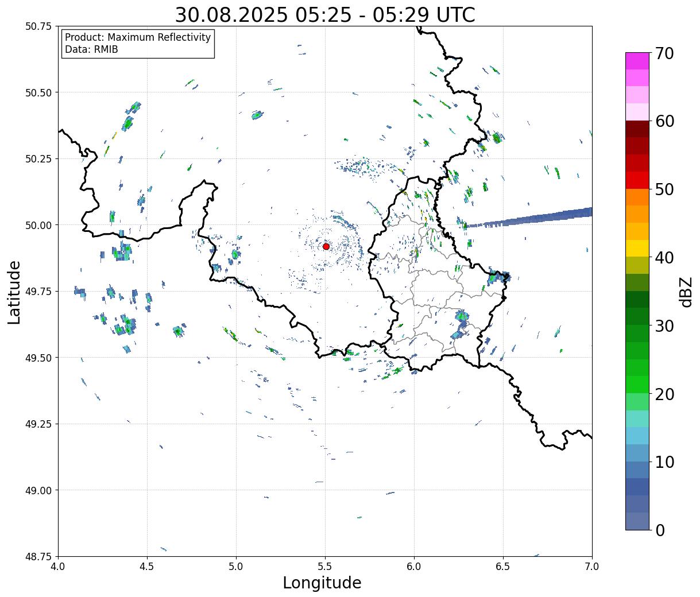Click the longitude tick label 5.5
This screenshot has height=597, width=700.
click(325, 567)
